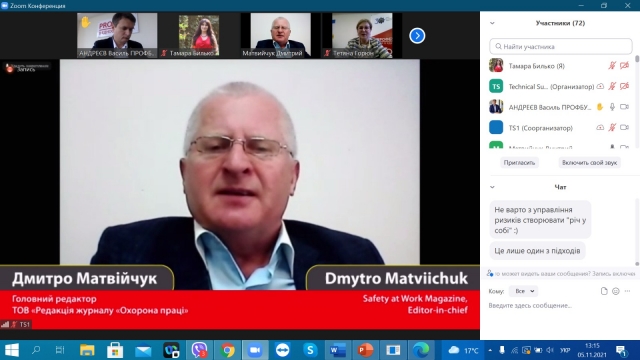The width and height of the screenshot is (640, 360).
Task: Click the clock showing 13:15 05.11.2021
Action: tap(592, 350)
